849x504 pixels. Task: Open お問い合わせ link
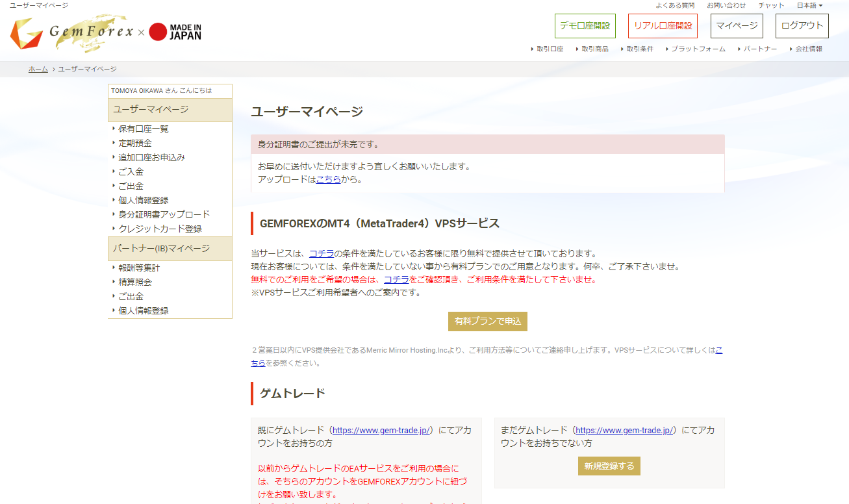click(x=726, y=5)
